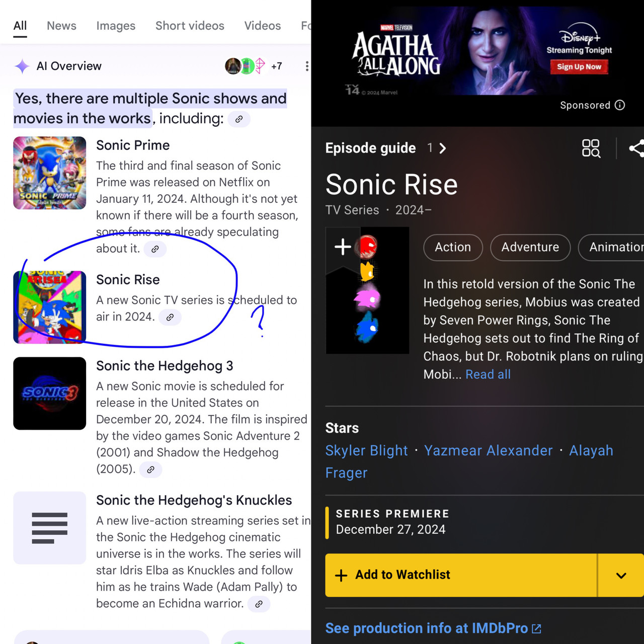Click the Sonic Rise result title
The height and width of the screenshot is (644, 644).
click(x=128, y=280)
